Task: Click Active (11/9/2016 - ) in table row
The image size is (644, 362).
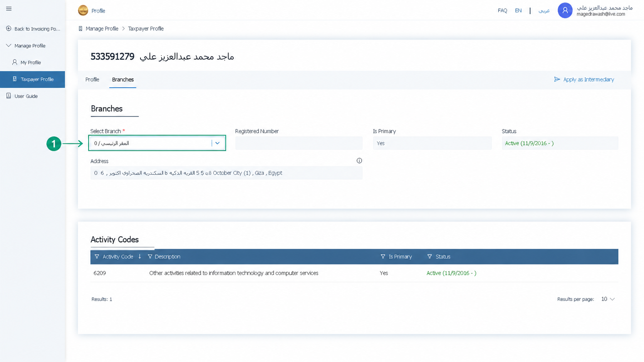Action: [x=451, y=273]
